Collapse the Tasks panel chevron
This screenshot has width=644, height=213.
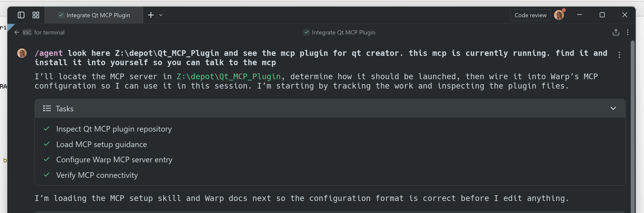click(x=613, y=108)
